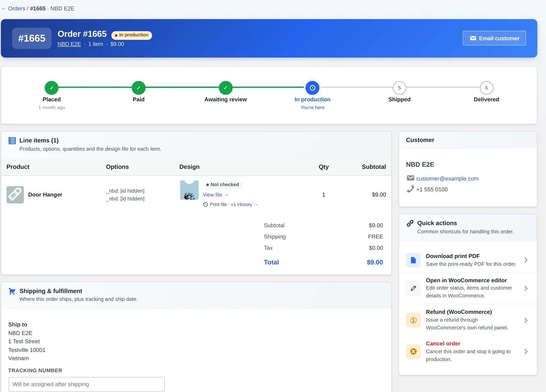Image resolution: width=546 pixels, height=392 pixels.
Task: Click the Shipping FREE value
Action: point(375,237)
